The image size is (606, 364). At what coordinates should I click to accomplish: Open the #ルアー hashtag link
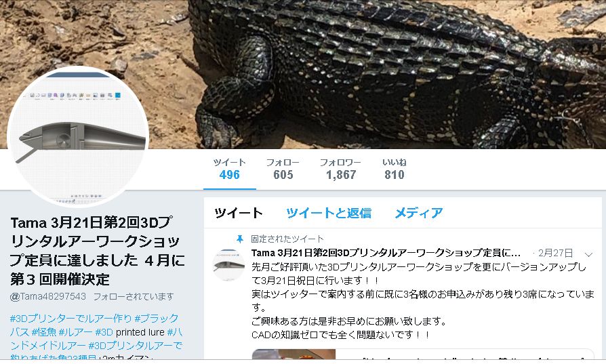76,332
